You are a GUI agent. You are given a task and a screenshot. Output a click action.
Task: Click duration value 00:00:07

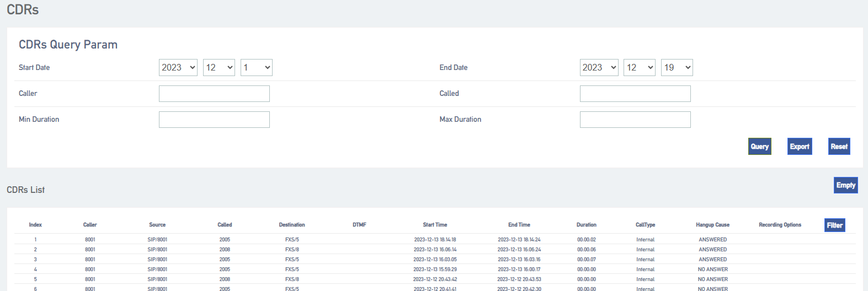(x=587, y=260)
